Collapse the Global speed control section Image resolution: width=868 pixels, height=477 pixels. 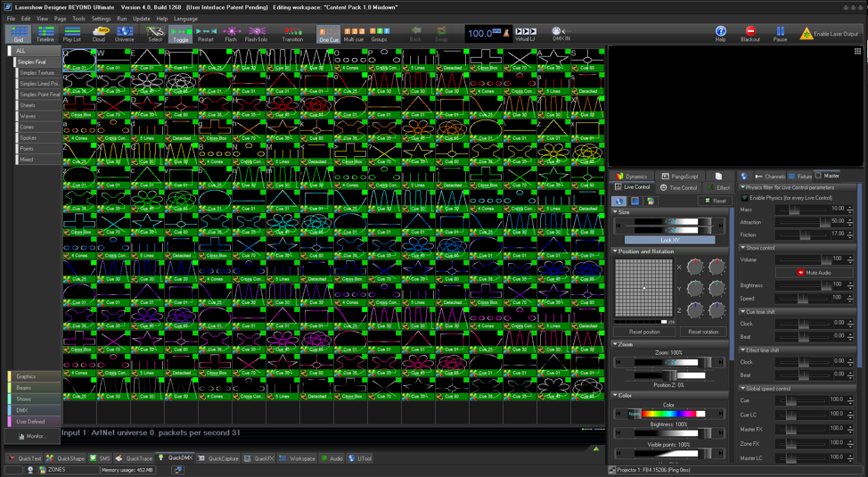tap(744, 389)
